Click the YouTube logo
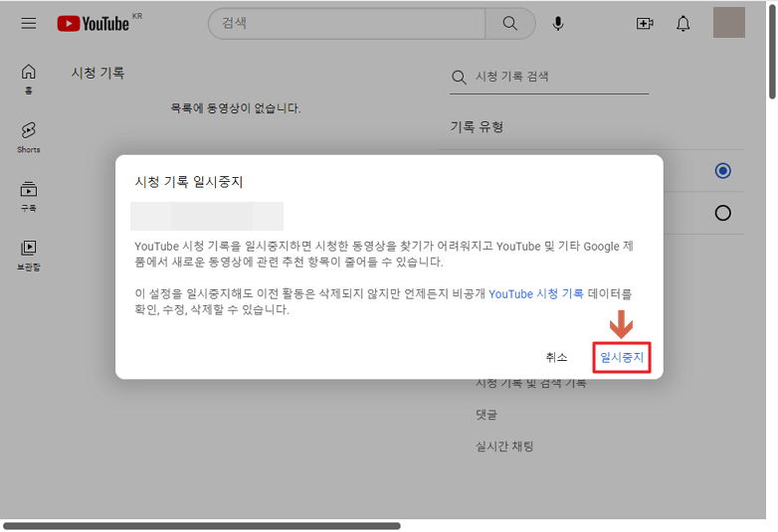Screen dimensions: 778x532 [x=94, y=23]
